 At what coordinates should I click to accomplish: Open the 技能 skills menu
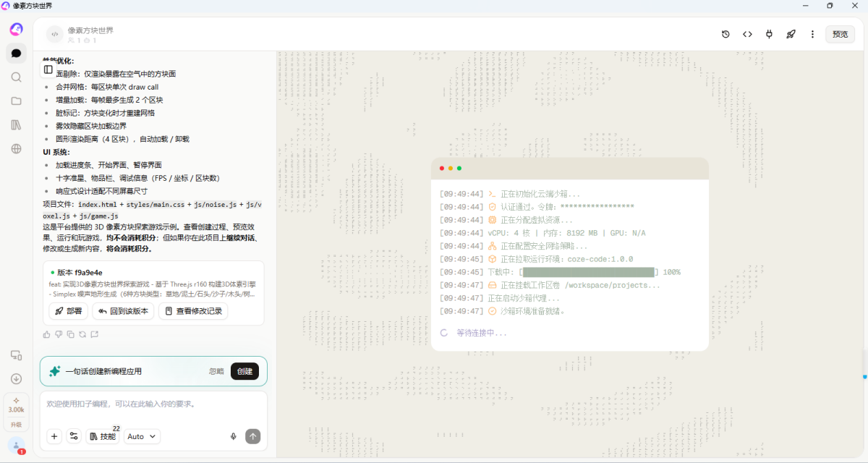tap(103, 436)
